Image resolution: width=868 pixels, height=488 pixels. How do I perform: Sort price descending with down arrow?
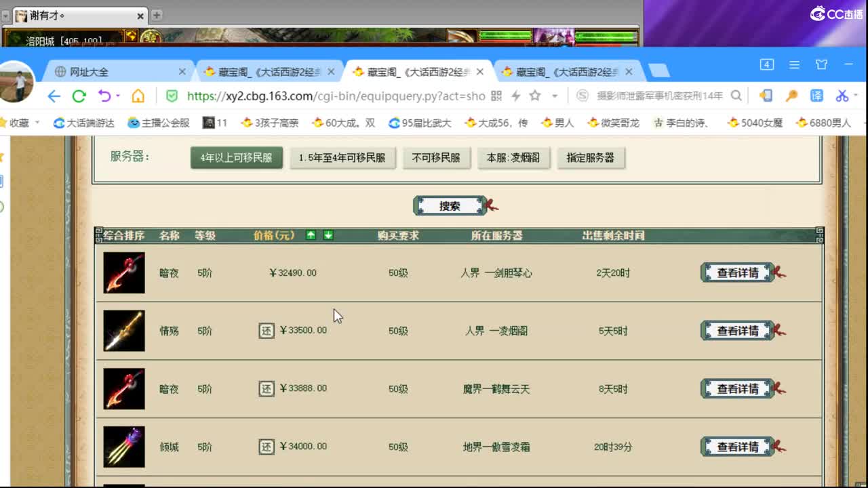(328, 235)
